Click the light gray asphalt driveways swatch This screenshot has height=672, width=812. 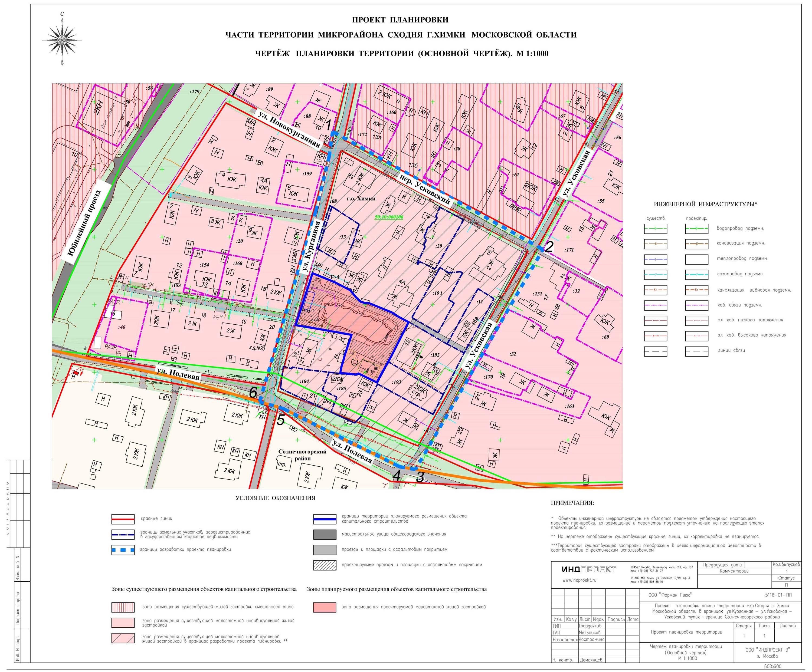325,550
